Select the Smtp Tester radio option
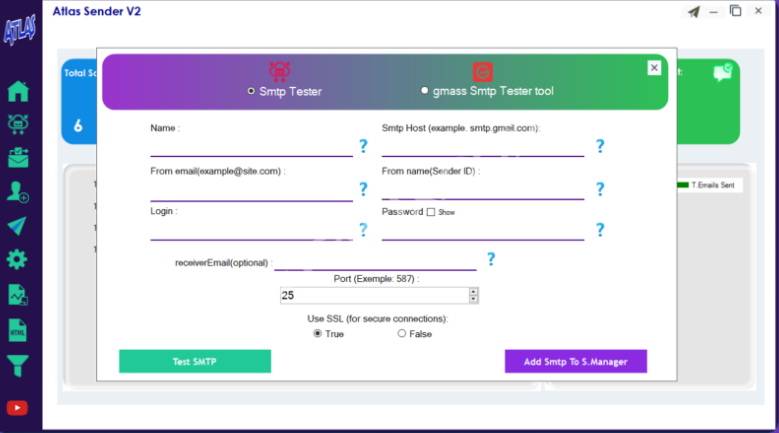 tap(252, 91)
